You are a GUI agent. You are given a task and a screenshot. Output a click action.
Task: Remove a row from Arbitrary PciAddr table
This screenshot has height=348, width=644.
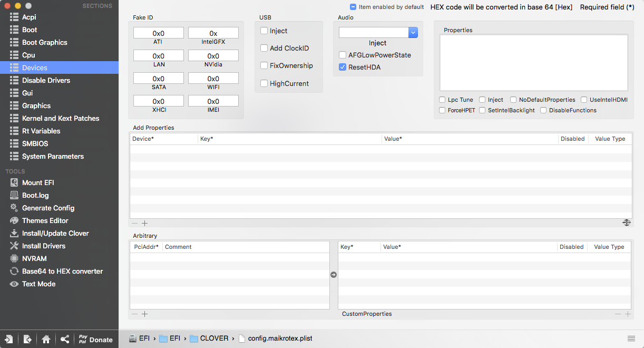tap(135, 314)
